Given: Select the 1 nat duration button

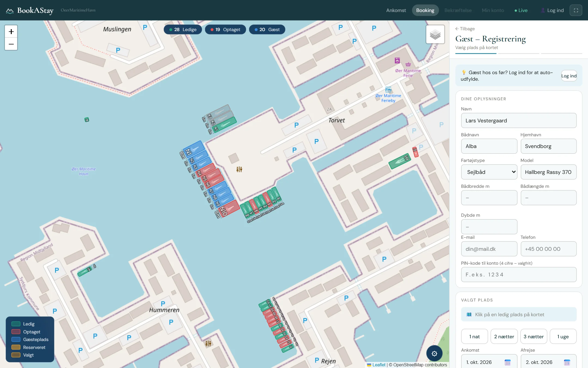Looking at the screenshot, I should click(x=474, y=336).
